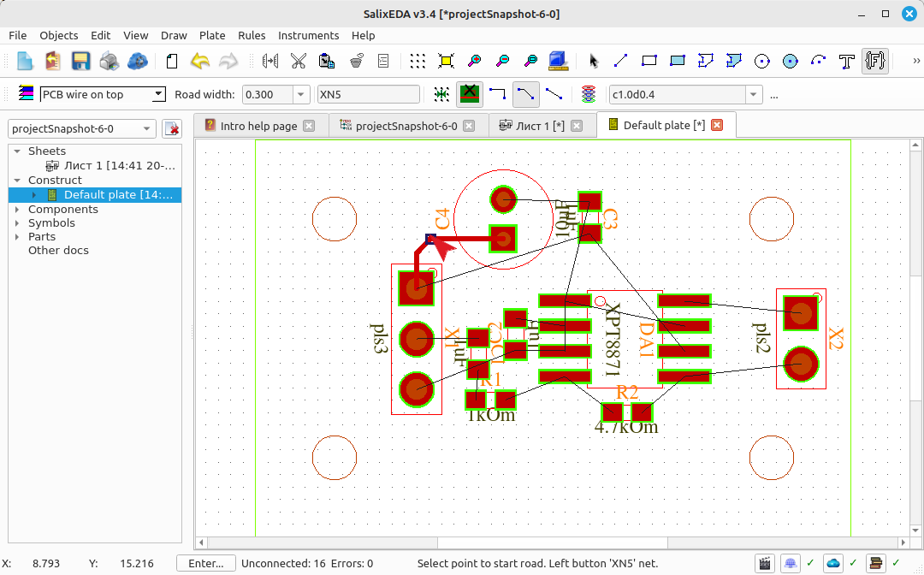Viewport: 924px width, 575px height.
Task: Select the text T tool
Action: [847, 62]
